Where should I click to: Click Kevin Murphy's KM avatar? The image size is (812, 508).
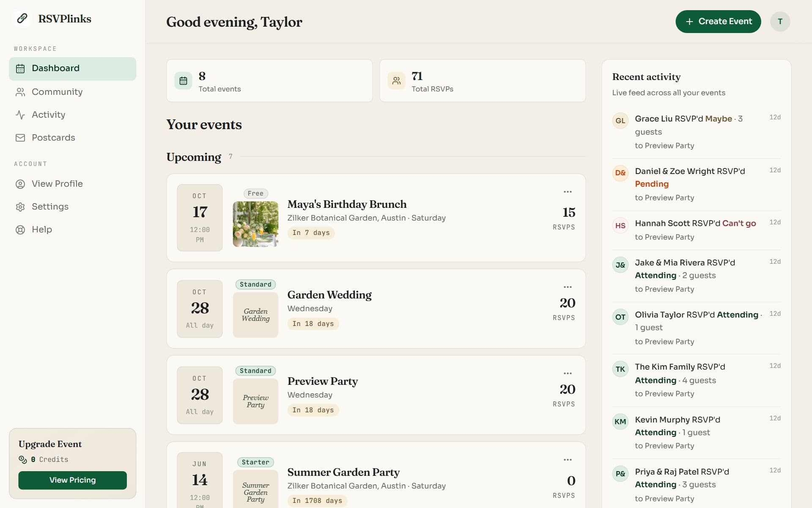click(x=620, y=422)
